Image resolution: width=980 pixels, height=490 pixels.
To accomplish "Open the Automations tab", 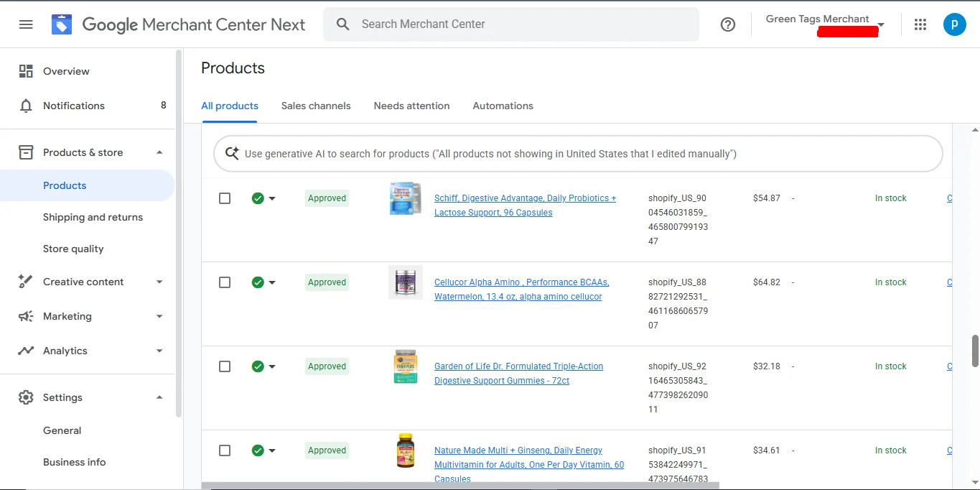I will (503, 106).
